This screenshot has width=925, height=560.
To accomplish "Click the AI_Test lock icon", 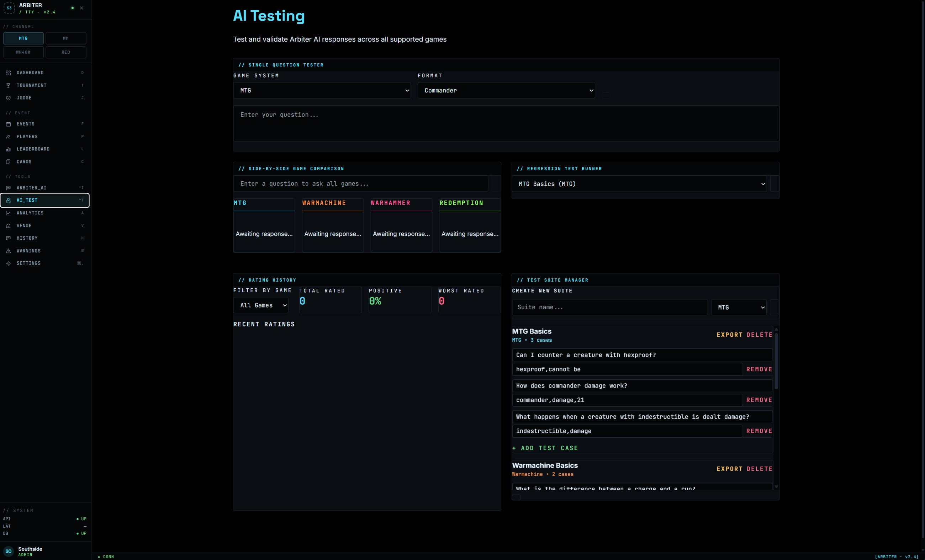I will point(8,200).
